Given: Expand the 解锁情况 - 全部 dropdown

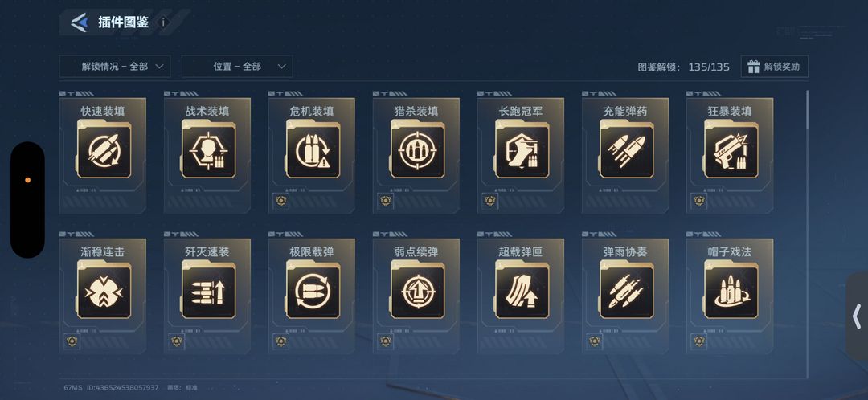Looking at the screenshot, I should pos(115,67).
